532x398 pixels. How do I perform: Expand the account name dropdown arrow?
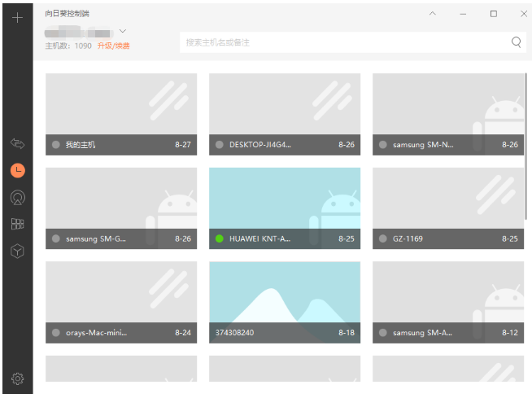pyautogui.click(x=123, y=31)
